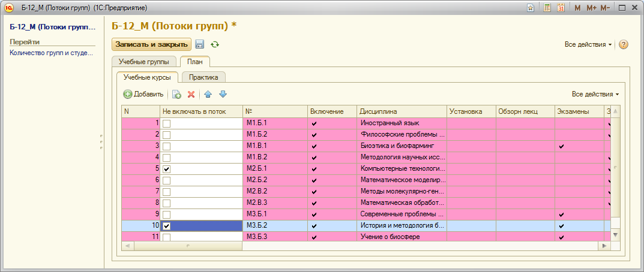The height and width of the screenshot is (272, 644).
Task: Click the M- memory button
Action: (x=605, y=8)
